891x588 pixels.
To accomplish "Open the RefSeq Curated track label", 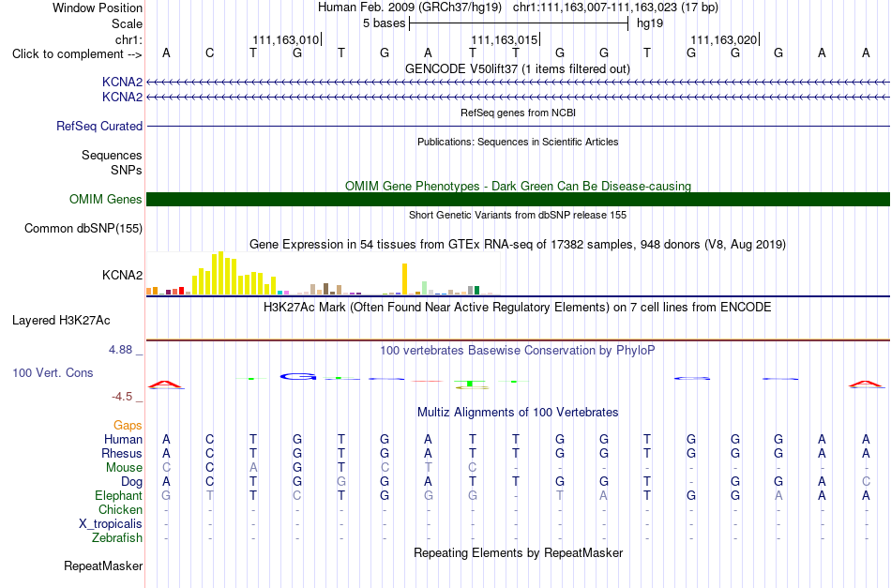I will (x=99, y=126).
